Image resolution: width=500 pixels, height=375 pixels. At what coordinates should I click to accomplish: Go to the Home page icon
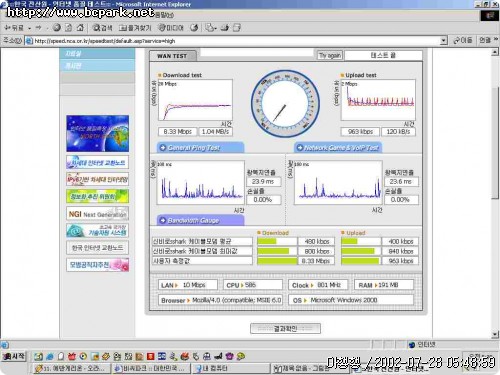(80, 28)
